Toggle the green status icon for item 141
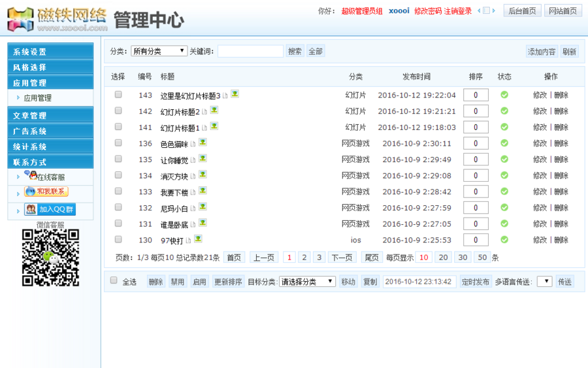Screen dimensions: 588x368 click(x=504, y=127)
